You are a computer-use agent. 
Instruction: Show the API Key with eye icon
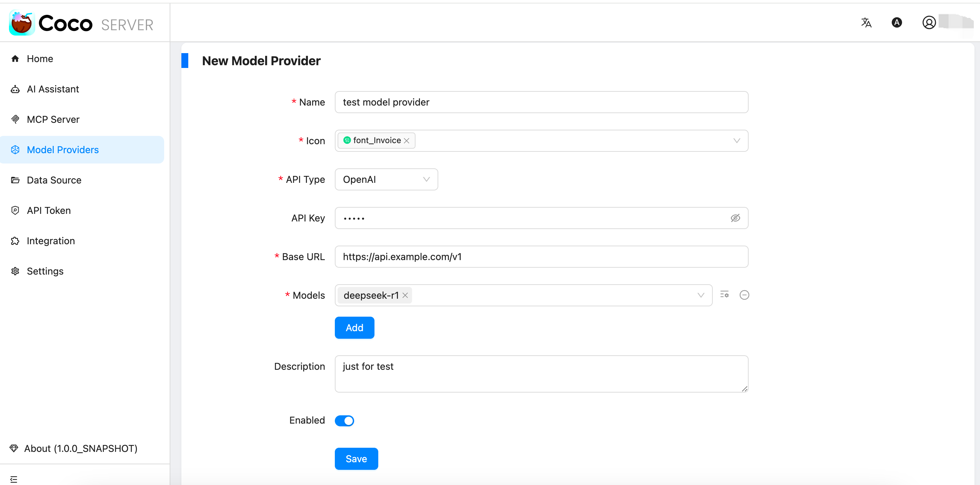pyautogui.click(x=736, y=218)
